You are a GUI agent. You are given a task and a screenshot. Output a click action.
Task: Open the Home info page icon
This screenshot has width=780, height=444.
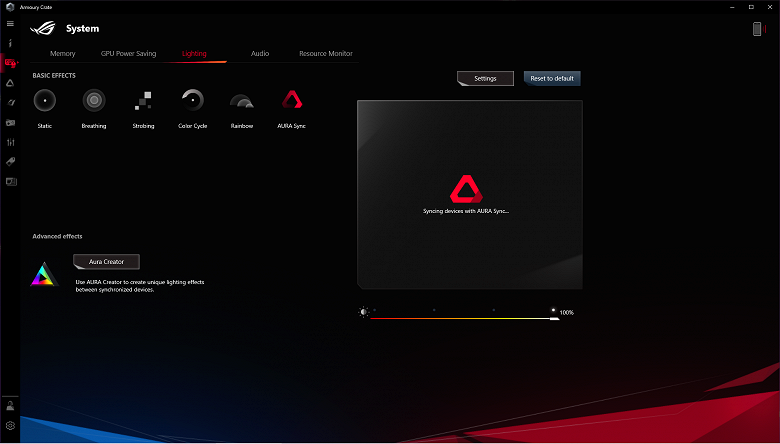pyautogui.click(x=10, y=43)
